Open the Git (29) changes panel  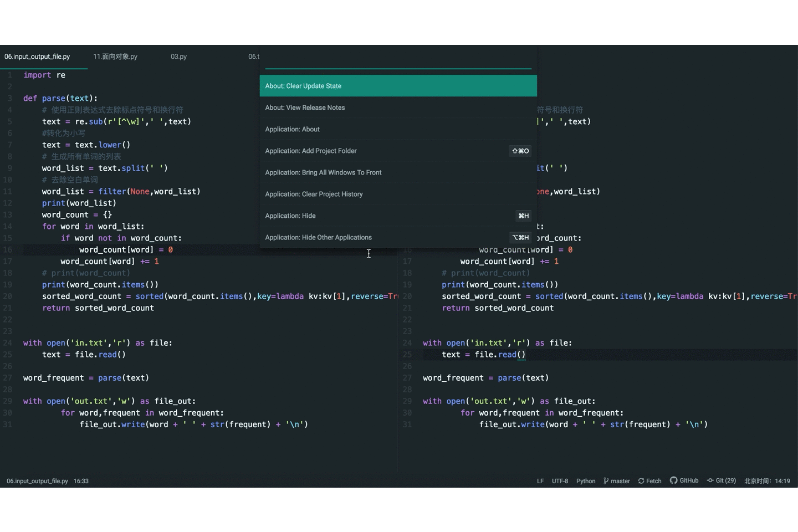tap(721, 480)
